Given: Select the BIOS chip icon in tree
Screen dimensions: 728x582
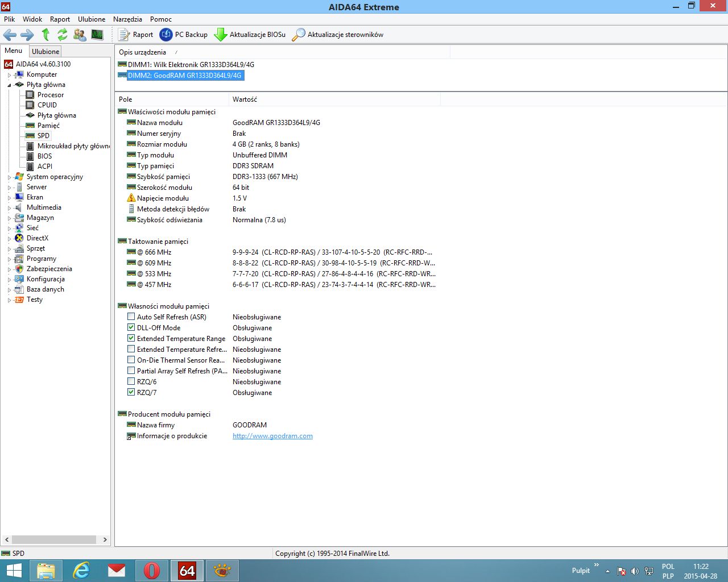Looking at the screenshot, I should (31, 156).
